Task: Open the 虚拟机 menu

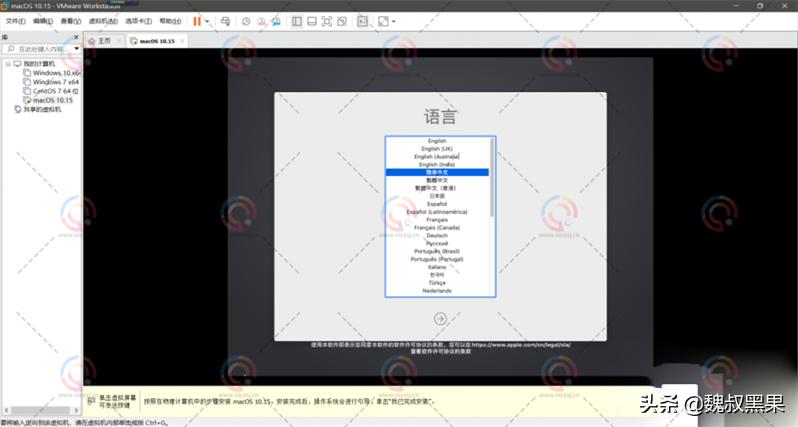Action: click(103, 21)
